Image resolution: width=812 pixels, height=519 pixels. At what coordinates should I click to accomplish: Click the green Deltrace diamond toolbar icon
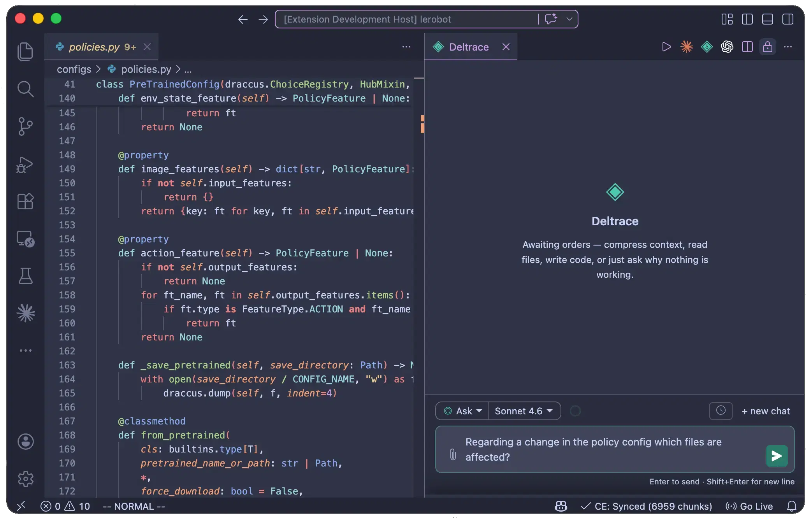[707, 47]
